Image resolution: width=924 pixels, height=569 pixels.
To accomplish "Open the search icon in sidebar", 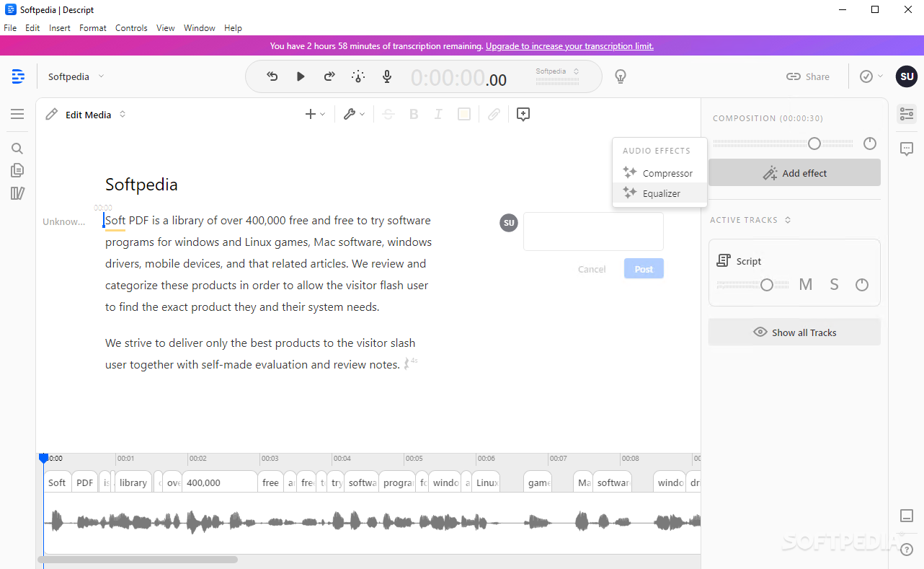I will (x=17, y=149).
